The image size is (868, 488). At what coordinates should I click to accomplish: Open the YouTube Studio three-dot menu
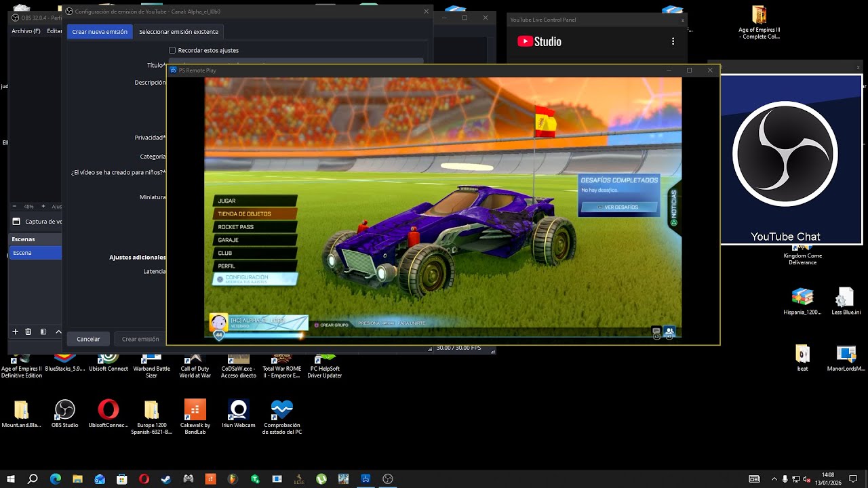673,41
